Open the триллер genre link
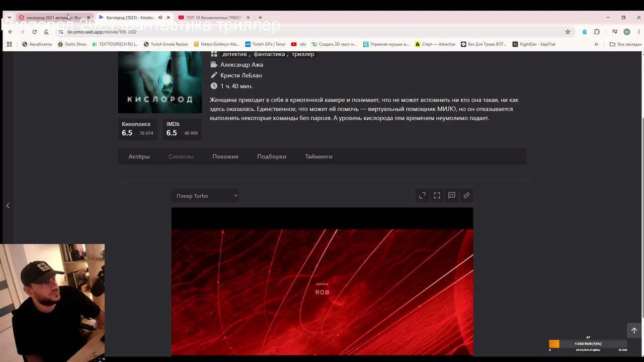Viewport: 644px width, 362px height. 303,54
